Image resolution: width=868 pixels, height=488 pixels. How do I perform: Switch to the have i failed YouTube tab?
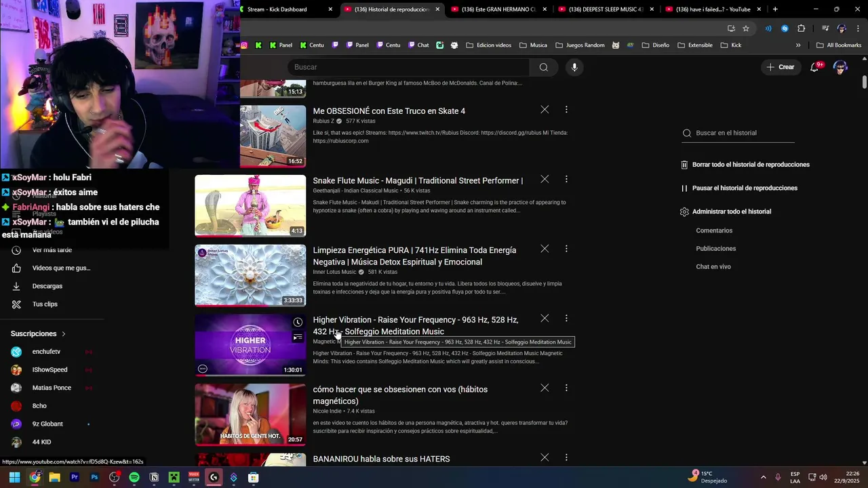(x=713, y=9)
